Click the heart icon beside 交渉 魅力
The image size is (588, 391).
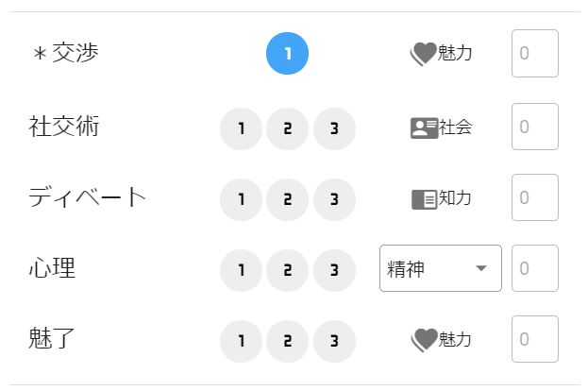(424, 54)
